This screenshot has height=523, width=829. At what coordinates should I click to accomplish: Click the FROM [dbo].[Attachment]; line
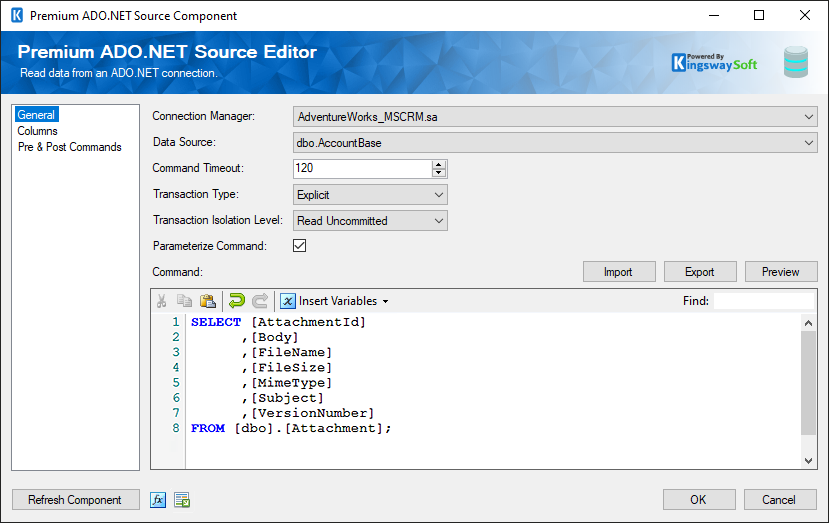[x=291, y=428]
